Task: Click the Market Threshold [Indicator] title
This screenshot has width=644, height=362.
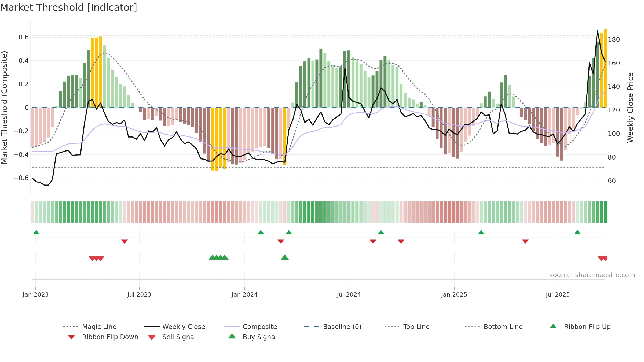Action: 69,8
